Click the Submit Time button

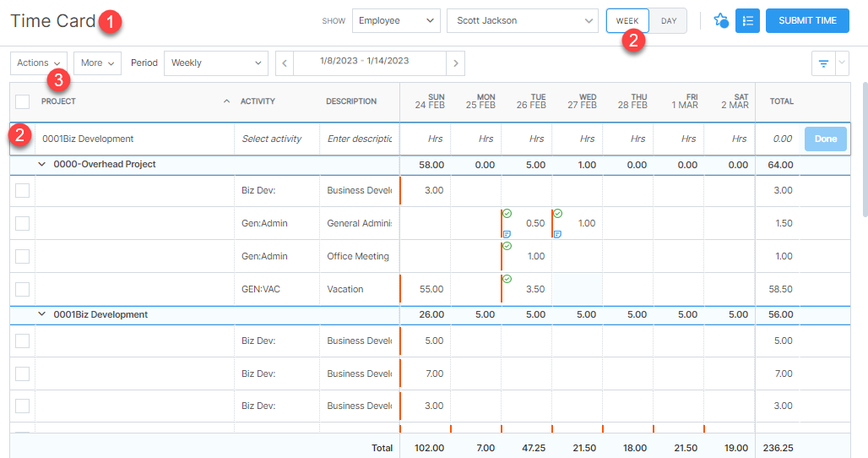point(807,20)
